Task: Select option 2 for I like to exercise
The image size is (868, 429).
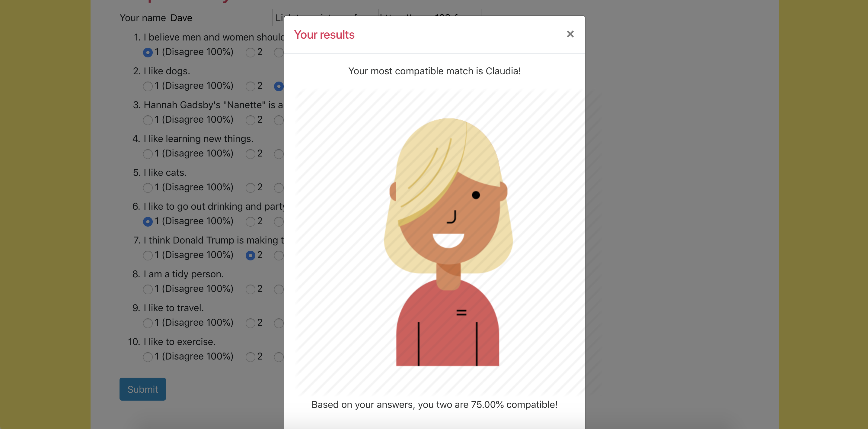Action: (250, 357)
